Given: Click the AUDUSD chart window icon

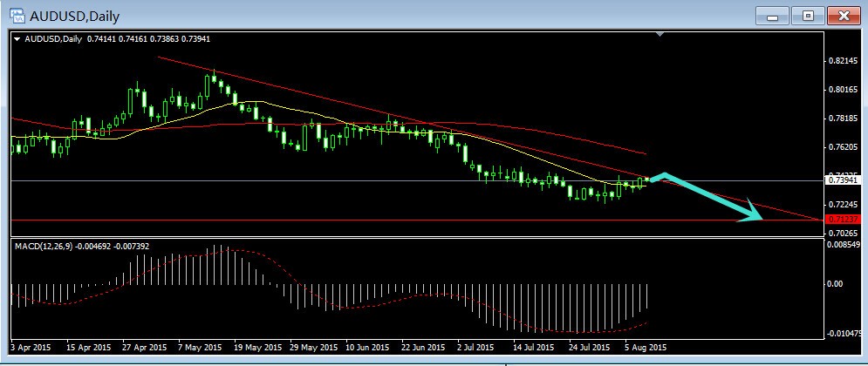Looking at the screenshot, I should click(16, 16).
